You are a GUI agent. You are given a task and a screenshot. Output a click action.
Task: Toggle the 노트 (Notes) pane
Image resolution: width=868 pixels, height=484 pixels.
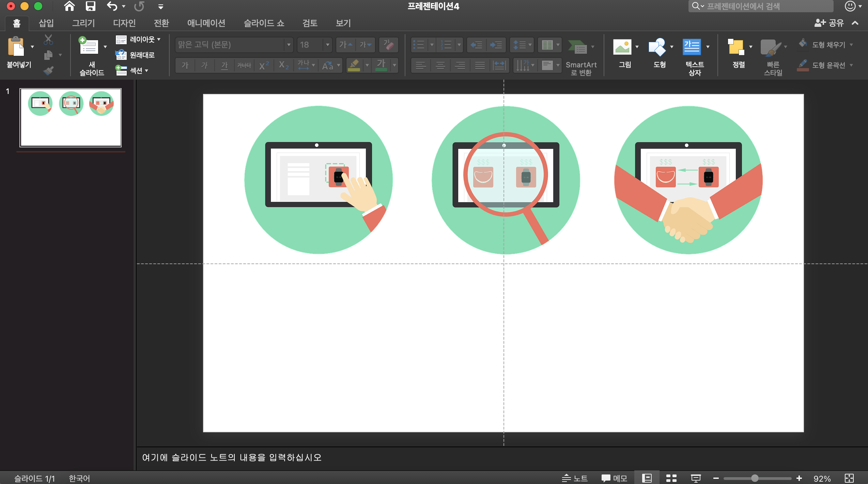coord(575,478)
